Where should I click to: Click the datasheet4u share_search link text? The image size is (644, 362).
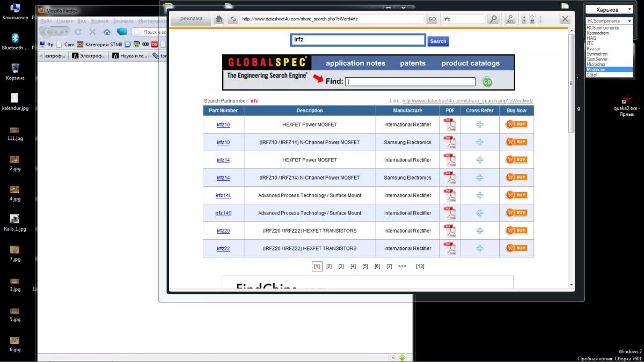coord(467,101)
